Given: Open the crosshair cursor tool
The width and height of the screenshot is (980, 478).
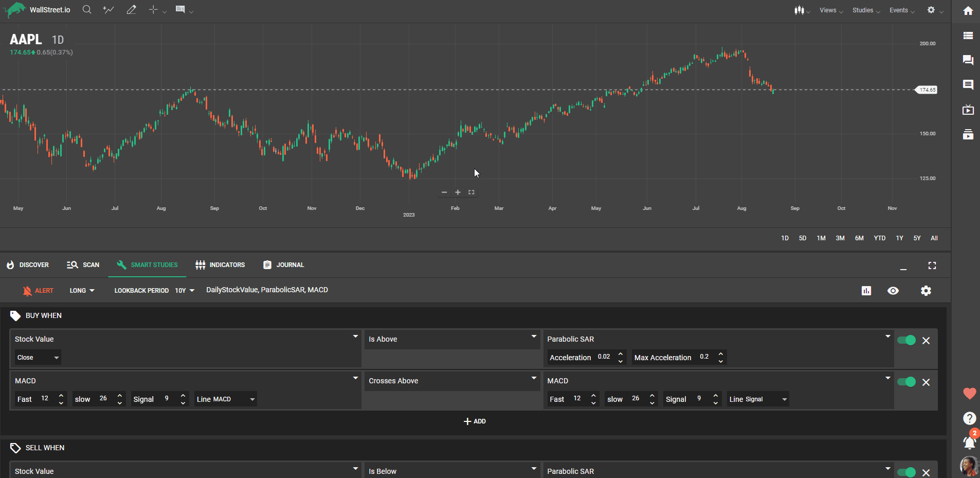Looking at the screenshot, I should pos(153,10).
